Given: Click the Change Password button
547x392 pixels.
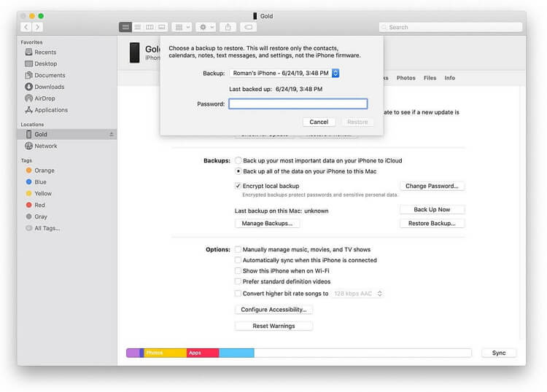Looking at the screenshot, I should click(432, 186).
